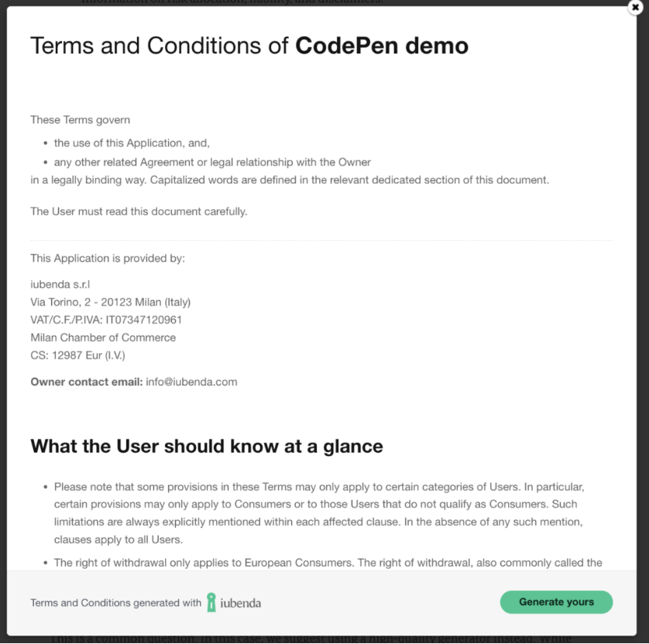
Task: Click the 'right of withdrawal' bullet paragraph
Action: 328,563
